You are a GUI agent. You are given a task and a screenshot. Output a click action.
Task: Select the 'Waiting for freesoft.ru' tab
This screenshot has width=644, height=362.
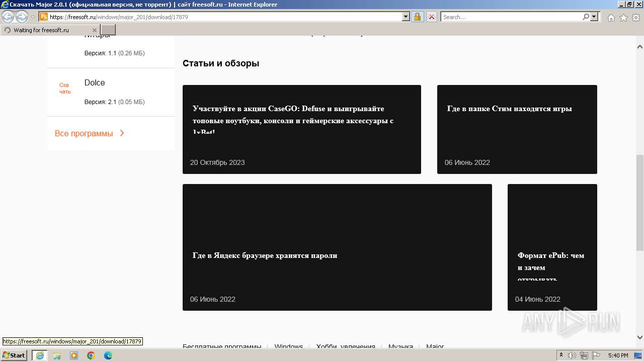[x=49, y=30]
